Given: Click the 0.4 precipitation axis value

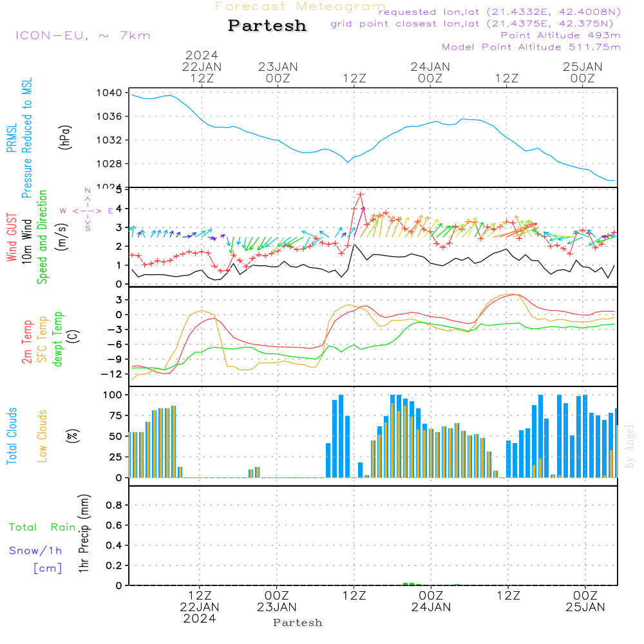Looking at the screenshot, I should (x=114, y=545).
